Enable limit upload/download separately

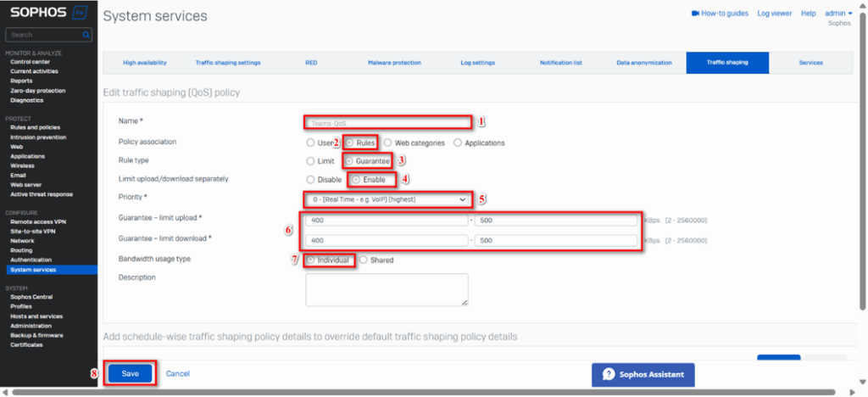356,179
